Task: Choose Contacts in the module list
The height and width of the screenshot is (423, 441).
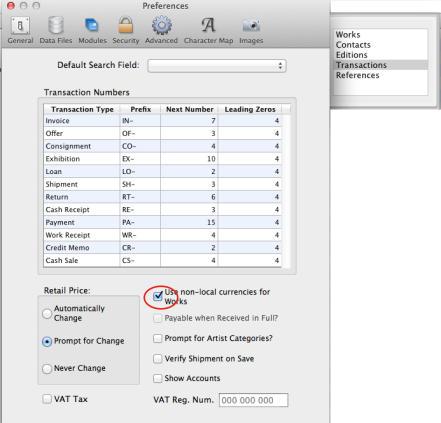Action: [x=381, y=45]
